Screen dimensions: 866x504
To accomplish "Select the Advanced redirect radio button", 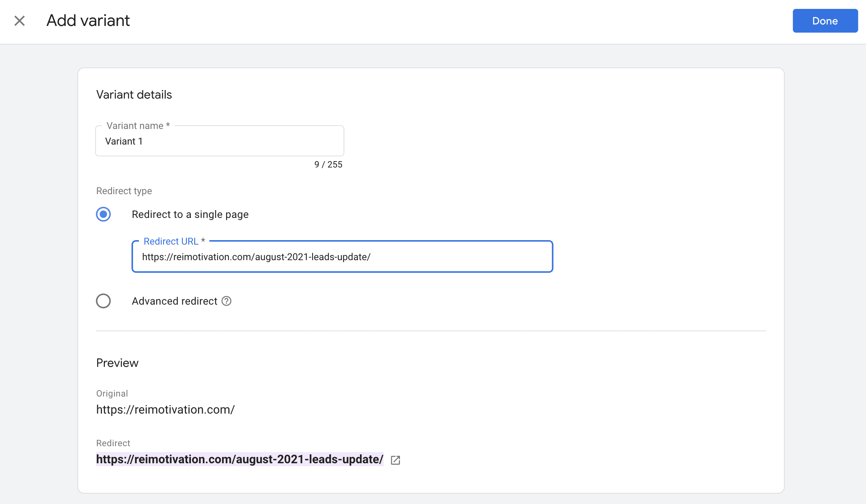I will (x=103, y=301).
